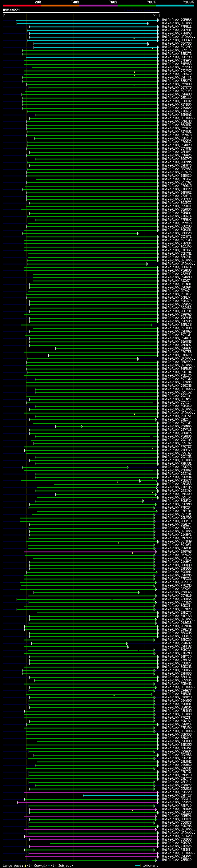Select label UniRef100_B9T1V9
This screenshot has height=868, width=197.
pos(177,91)
